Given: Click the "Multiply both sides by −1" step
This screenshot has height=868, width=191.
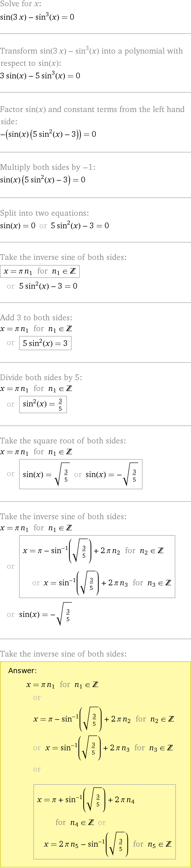Looking at the screenshot, I should [x=48, y=167].
